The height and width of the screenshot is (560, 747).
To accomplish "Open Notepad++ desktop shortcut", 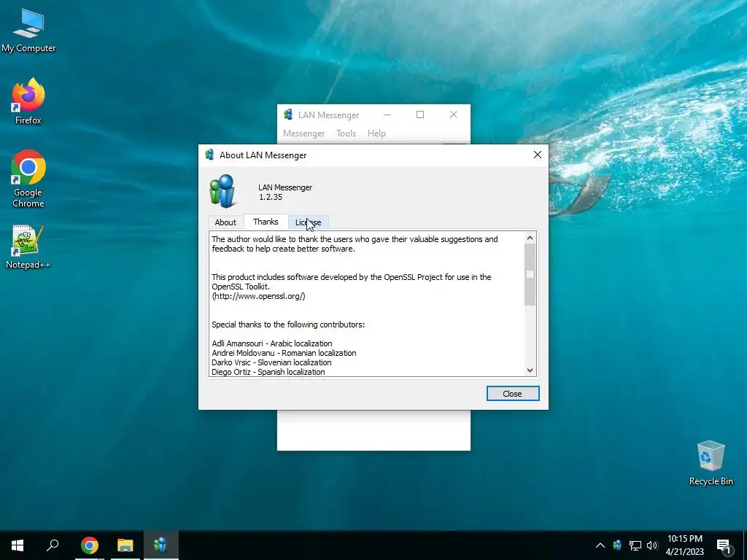I will [28, 246].
